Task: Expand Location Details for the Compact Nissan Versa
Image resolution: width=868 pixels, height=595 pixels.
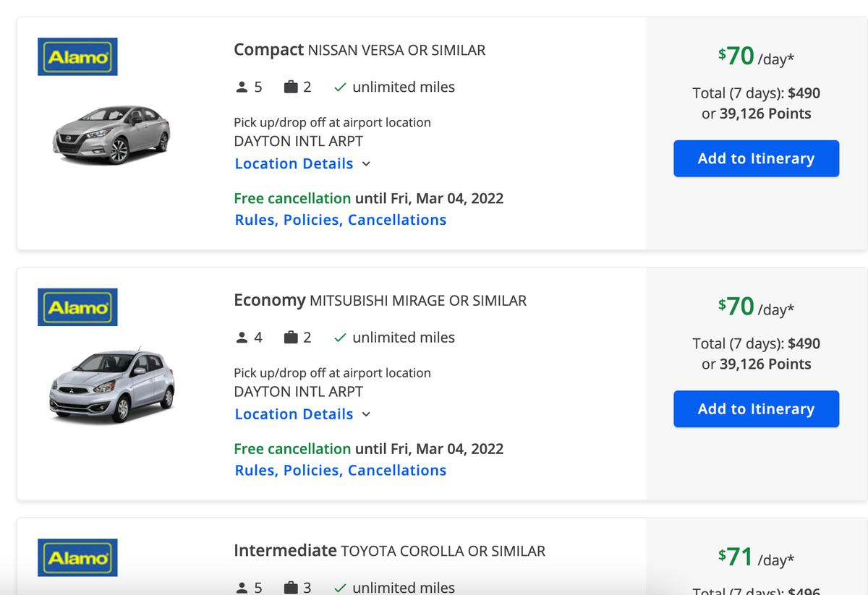Action: [292, 163]
